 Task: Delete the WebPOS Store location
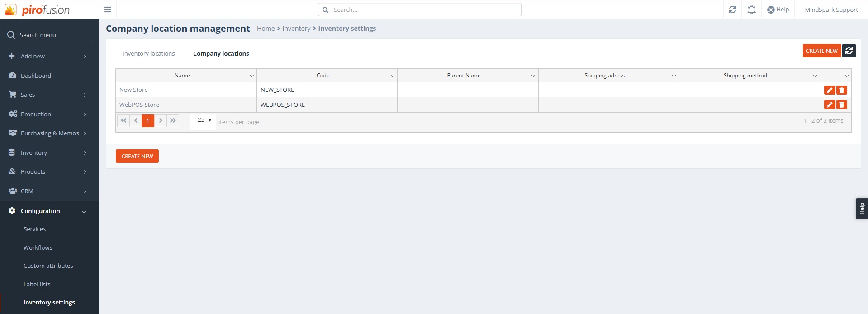click(x=841, y=105)
